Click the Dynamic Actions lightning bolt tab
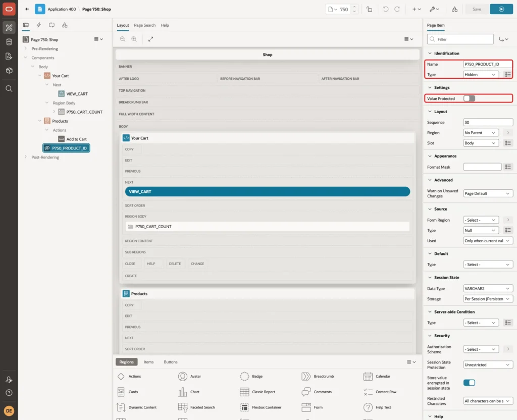Viewport: 517px width, 420px height. (38, 25)
